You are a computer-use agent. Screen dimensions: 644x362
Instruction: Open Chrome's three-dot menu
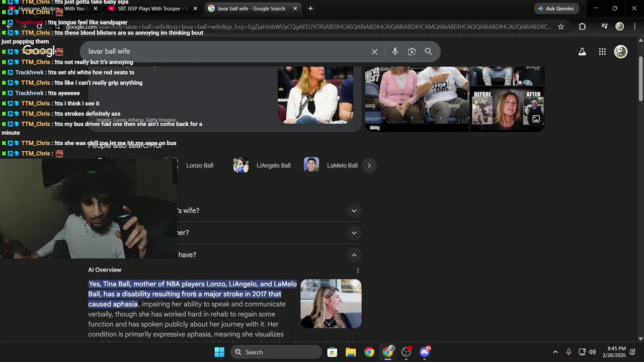click(x=634, y=27)
